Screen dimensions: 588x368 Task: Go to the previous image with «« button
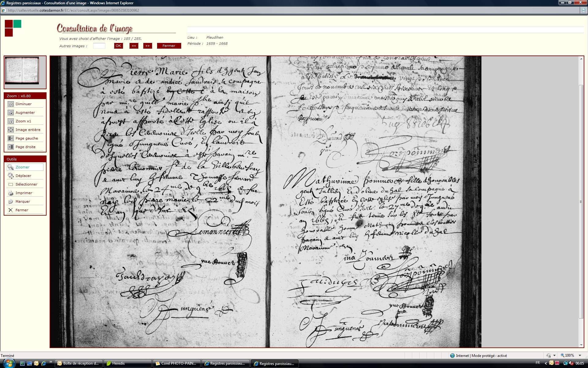point(134,46)
